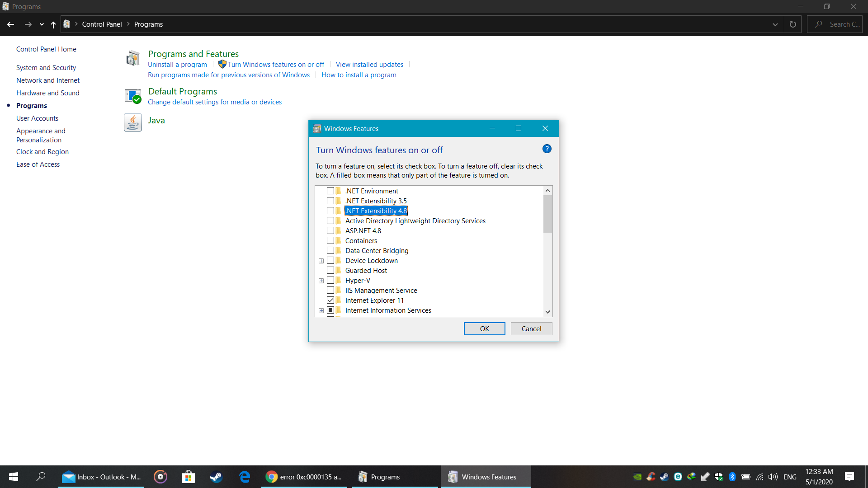The width and height of the screenshot is (868, 488).
Task: Click the Windows Security shield tray icon
Action: pyautogui.click(x=719, y=477)
